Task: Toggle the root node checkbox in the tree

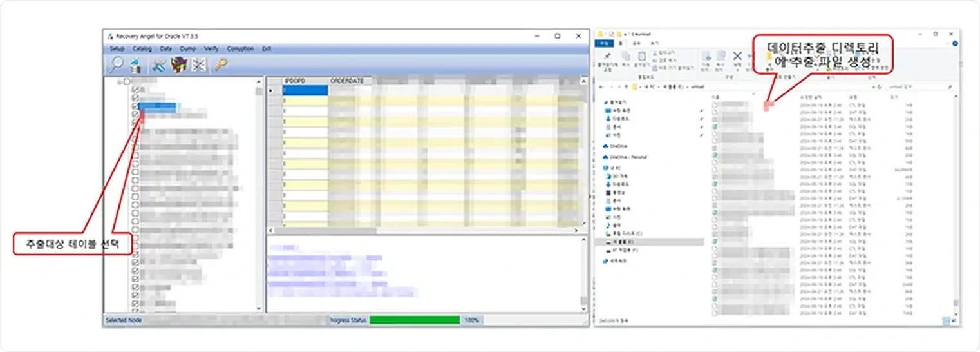Action: (127, 82)
